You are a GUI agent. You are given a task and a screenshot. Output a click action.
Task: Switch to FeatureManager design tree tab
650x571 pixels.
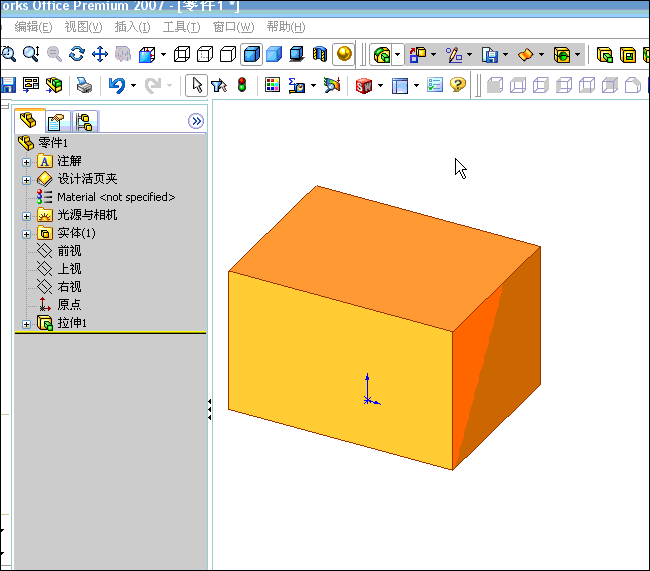(x=29, y=121)
